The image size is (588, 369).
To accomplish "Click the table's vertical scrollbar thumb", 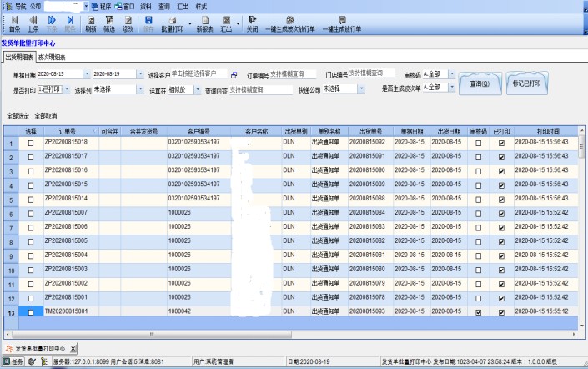I will (x=581, y=147).
